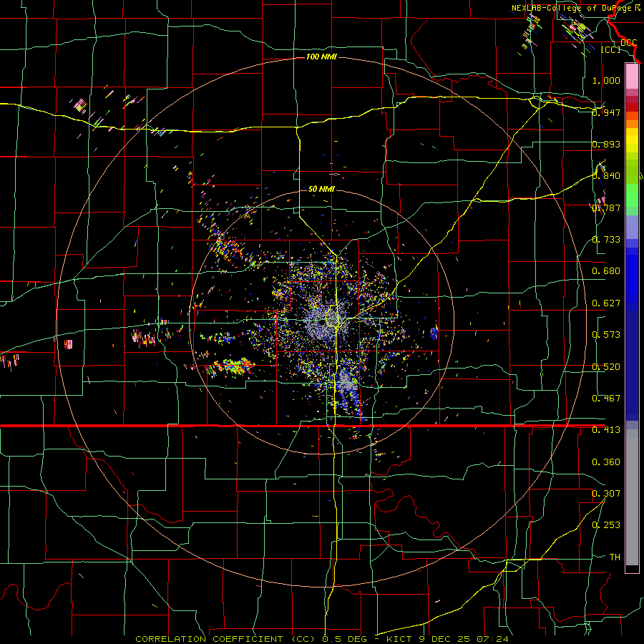Click the 50 NMI range ring label
644x644 pixels.
tap(321, 189)
